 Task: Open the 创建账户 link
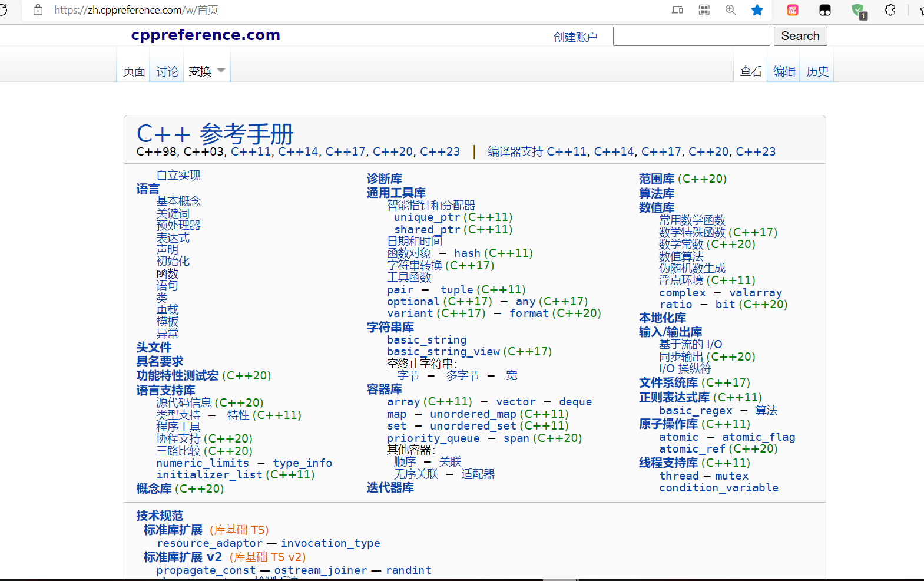(x=575, y=37)
